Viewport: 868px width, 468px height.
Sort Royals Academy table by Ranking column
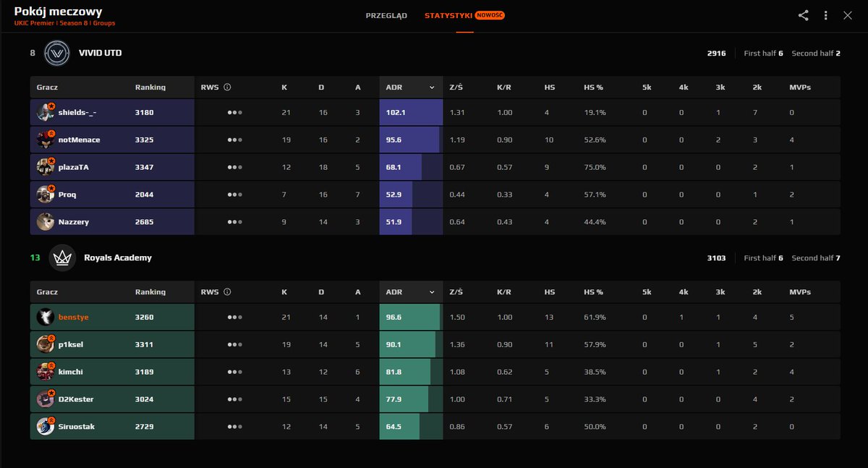click(150, 292)
